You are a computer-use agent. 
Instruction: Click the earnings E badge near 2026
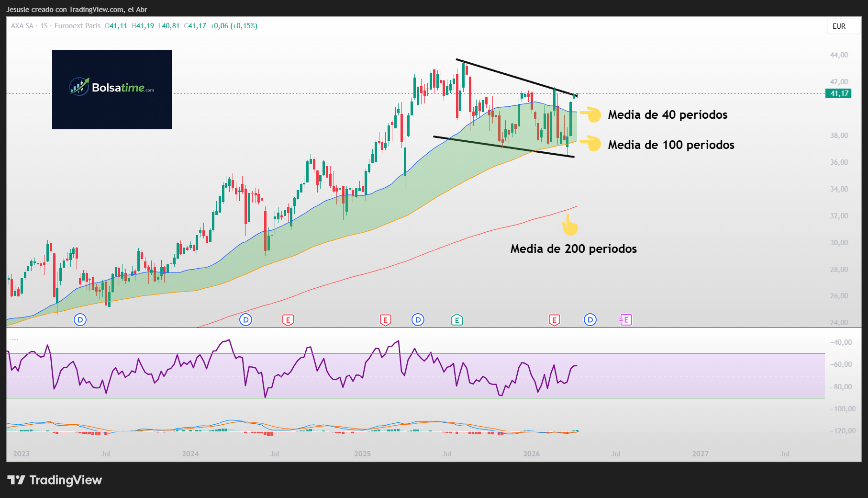[x=554, y=320]
